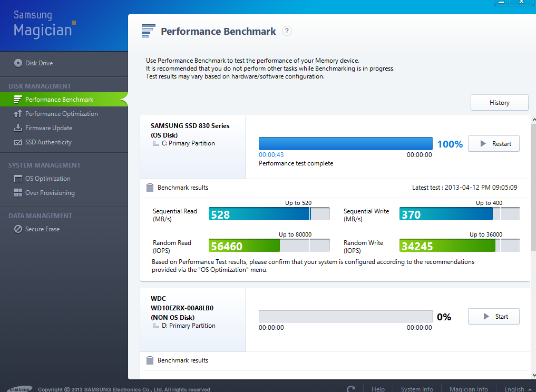Minimize the Samsung Magician window

[501, 2]
